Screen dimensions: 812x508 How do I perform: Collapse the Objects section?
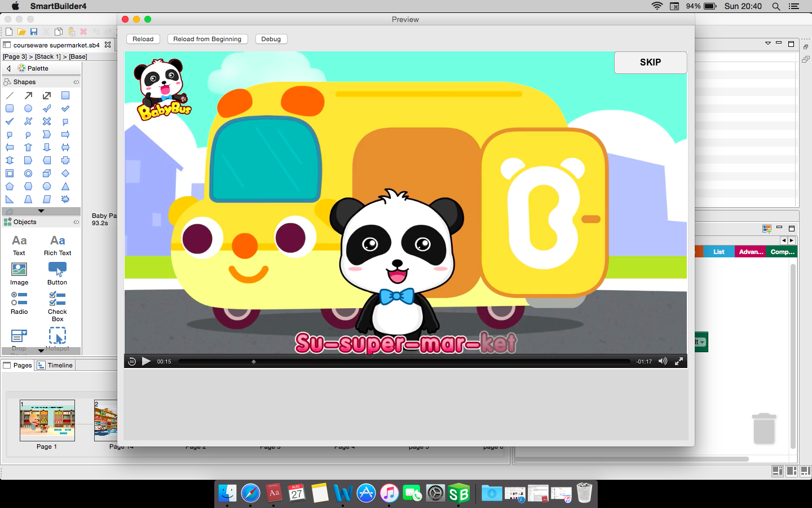76,222
